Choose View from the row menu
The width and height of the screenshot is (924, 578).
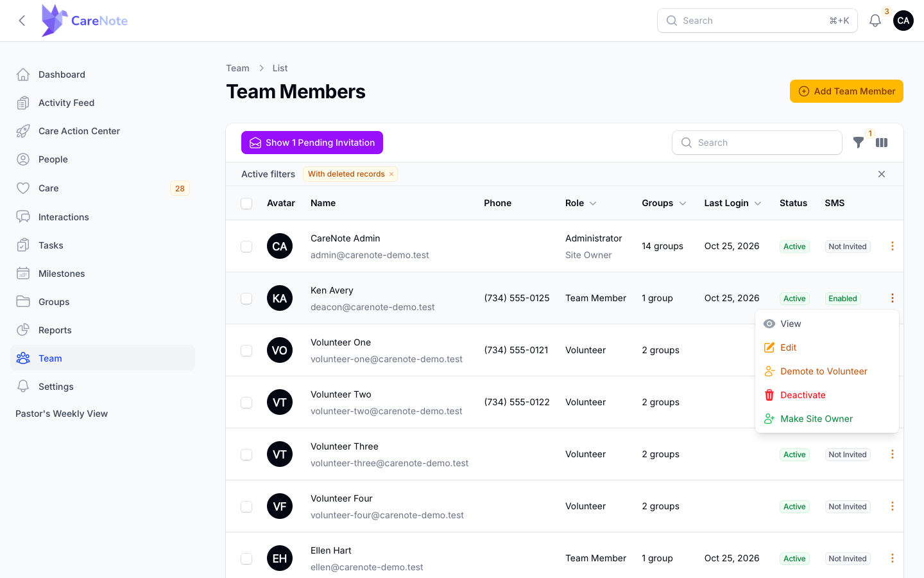click(826, 324)
